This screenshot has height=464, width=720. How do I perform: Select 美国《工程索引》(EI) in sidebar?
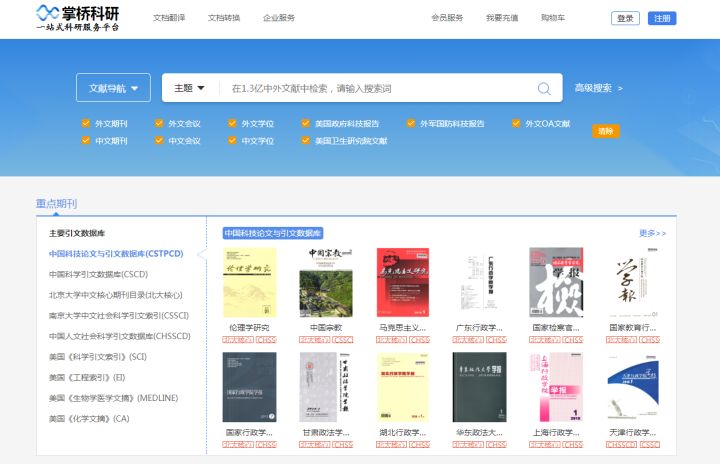click(x=87, y=378)
